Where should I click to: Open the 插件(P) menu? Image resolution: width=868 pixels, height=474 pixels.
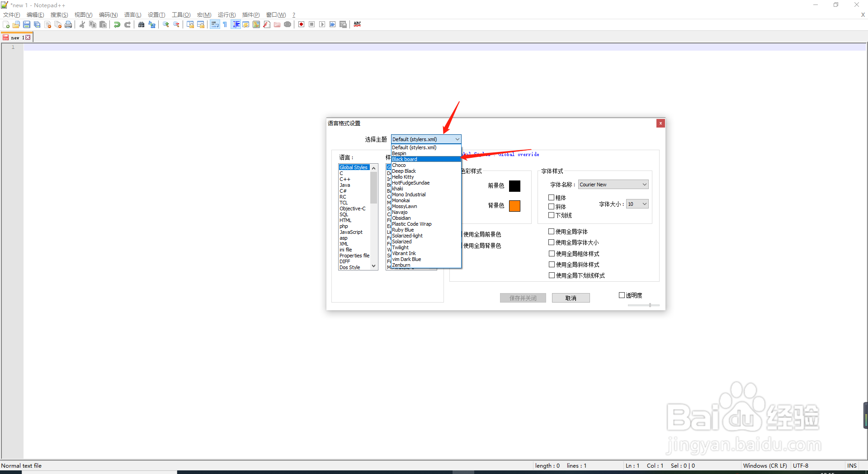[x=251, y=15]
